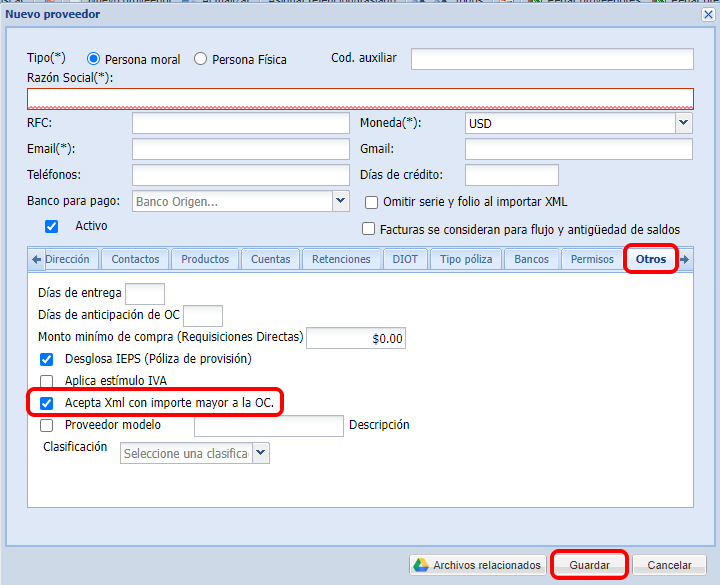Close the Nuevo proveedor dialog
Viewport: 720px width, 585px height.
click(x=708, y=14)
